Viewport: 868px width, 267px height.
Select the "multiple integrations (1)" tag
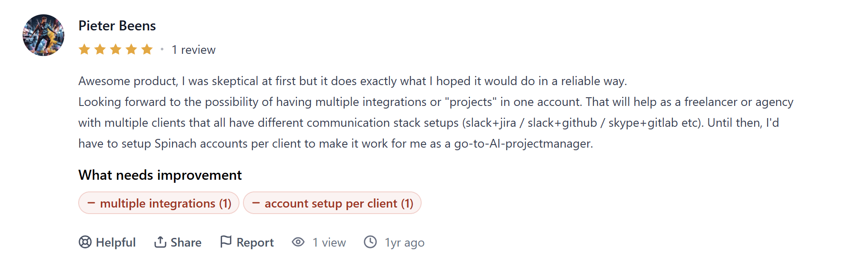coord(165,203)
